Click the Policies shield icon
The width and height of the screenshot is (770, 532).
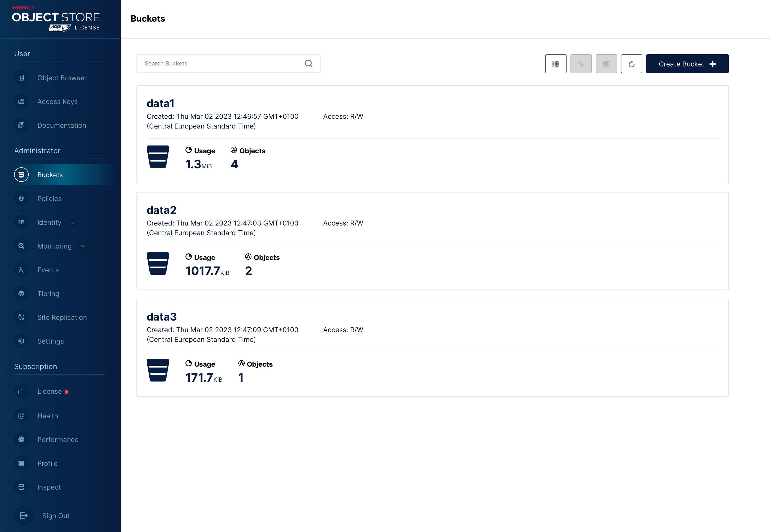point(21,198)
